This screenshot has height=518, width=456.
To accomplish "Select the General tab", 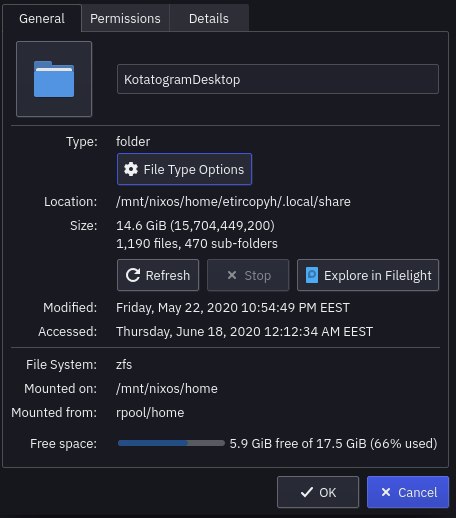I will 42,18.
